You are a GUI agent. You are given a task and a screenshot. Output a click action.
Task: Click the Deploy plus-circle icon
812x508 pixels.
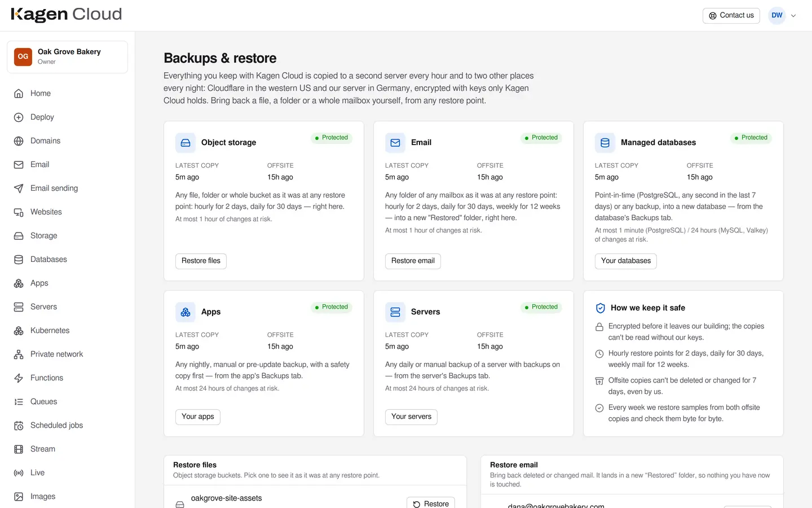pyautogui.click(x=19, y=117)
